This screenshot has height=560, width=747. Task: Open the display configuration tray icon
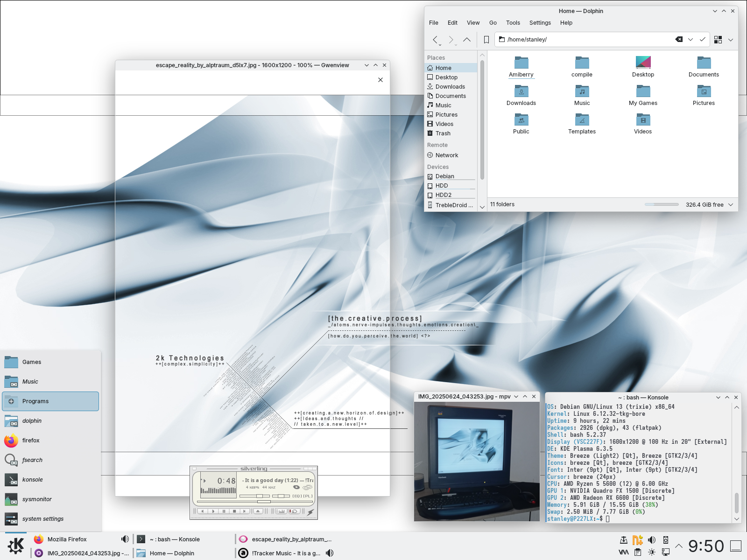(666, 552)
